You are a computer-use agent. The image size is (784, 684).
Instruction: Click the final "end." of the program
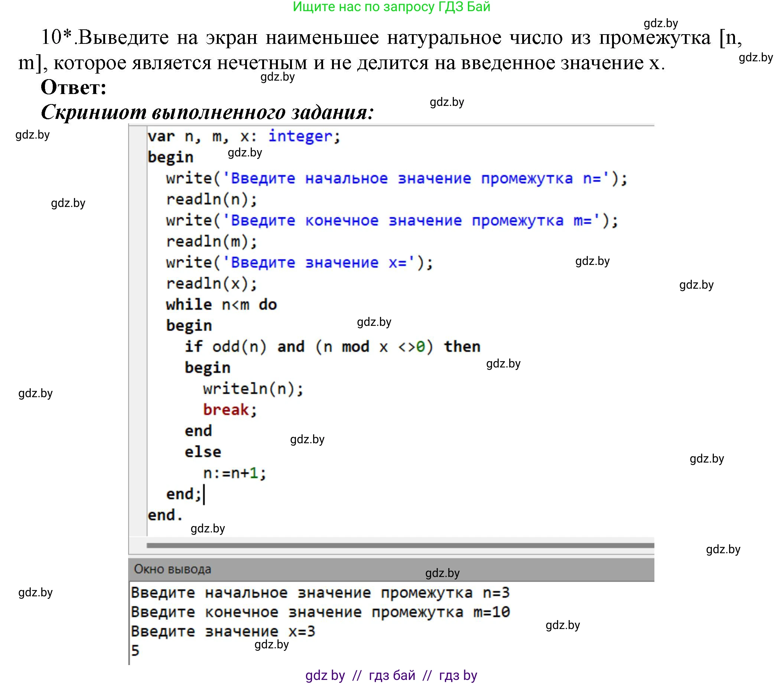coord(165,515)
